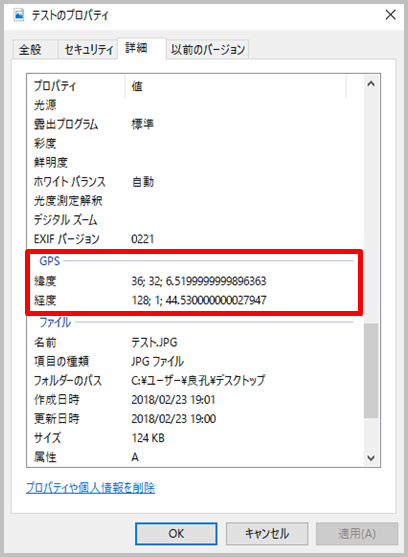Select the 光度測定解釈 property row
This screenshot has height=557, width=408.
pos(195,201)
